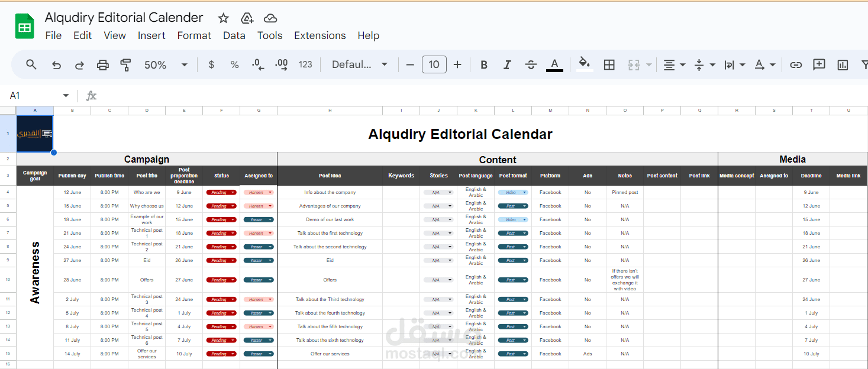Toggle italic formatting
The height and width of the screenshot is (369, 868).
pyautogui.click(x=507, y=65)
